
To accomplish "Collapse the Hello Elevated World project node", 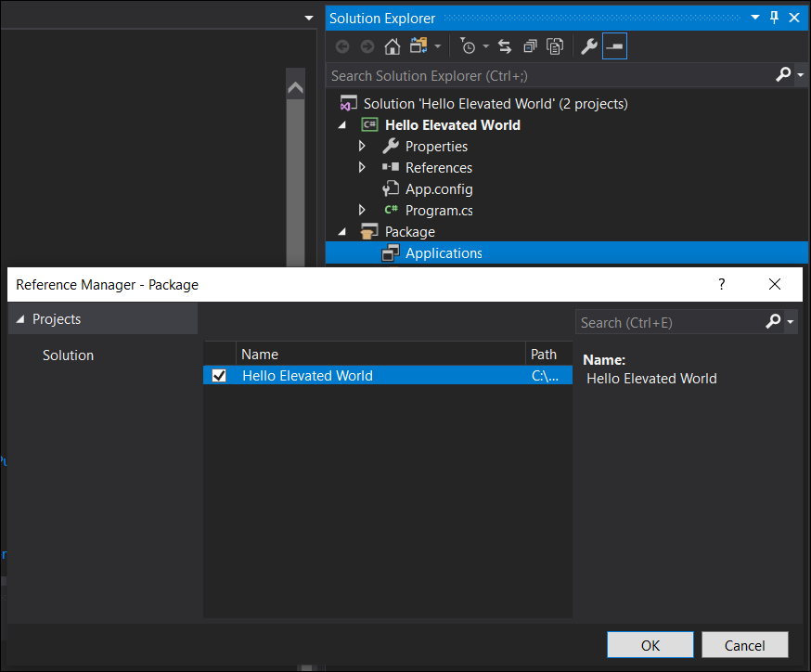I will pos(341,125).
